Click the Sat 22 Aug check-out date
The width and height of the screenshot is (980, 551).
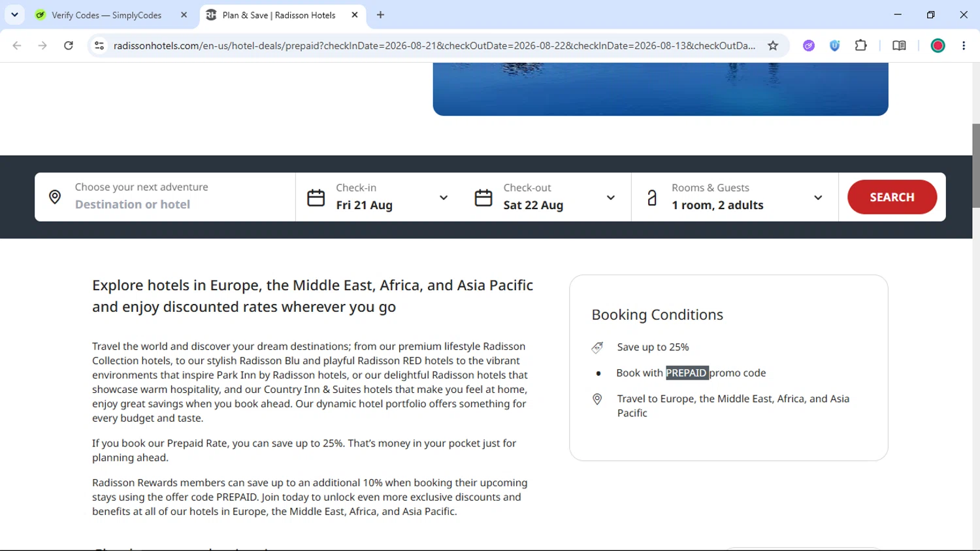pyautogui.click(x=533, y=205)
